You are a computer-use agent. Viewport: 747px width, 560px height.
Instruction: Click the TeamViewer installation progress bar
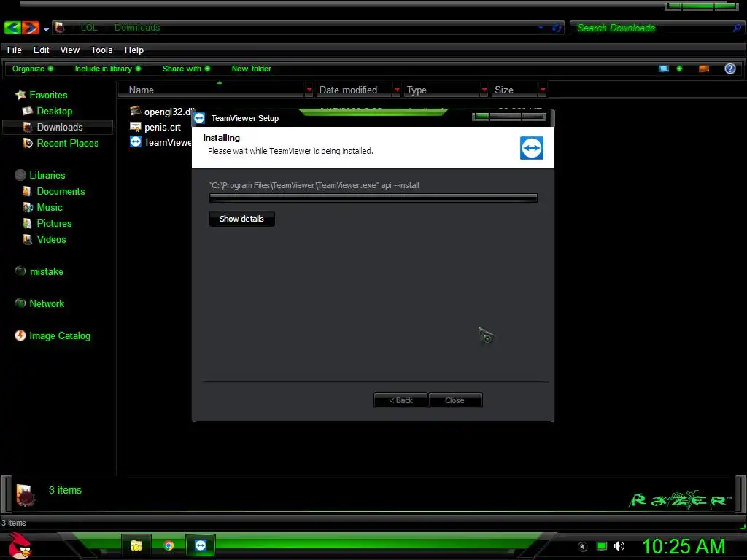click(373, 198)
